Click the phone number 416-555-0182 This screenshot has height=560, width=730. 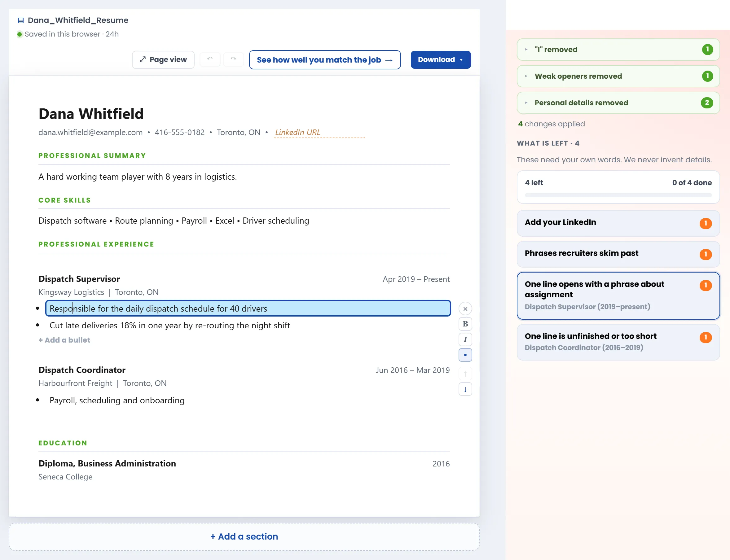[x=179, y=132]
